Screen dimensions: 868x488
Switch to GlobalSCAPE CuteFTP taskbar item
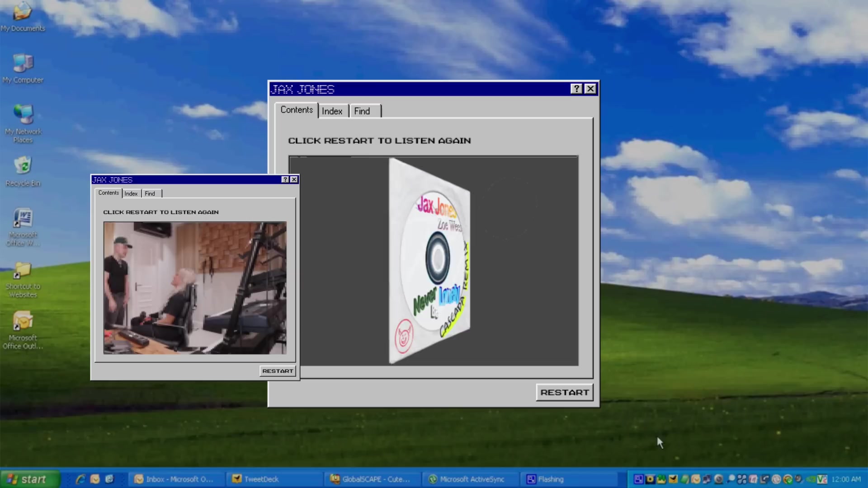[x=373, y=479]
